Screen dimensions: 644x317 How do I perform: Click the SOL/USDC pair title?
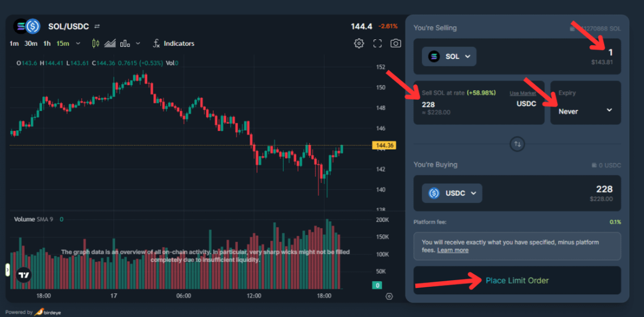pos(68,26)
